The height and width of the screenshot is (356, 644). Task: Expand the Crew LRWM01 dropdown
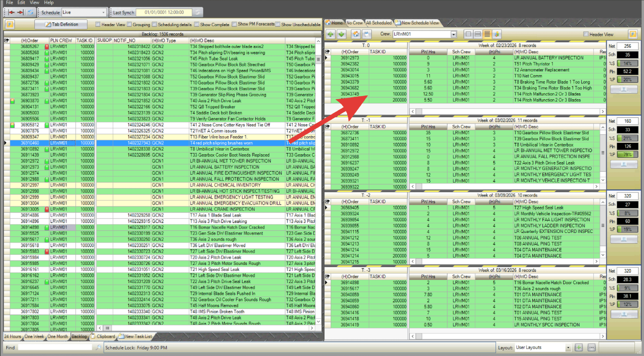point(453,34)
